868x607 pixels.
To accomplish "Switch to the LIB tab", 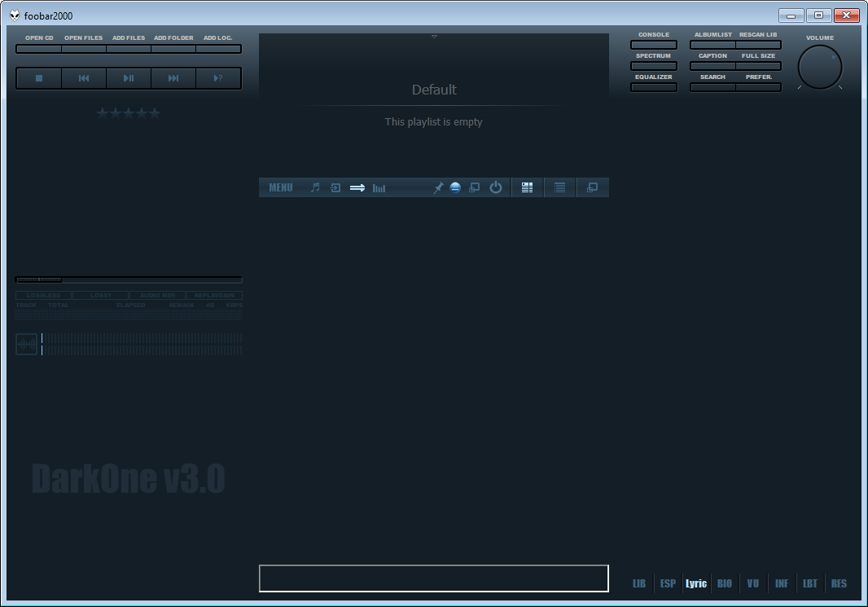I will tap(639, 583).
